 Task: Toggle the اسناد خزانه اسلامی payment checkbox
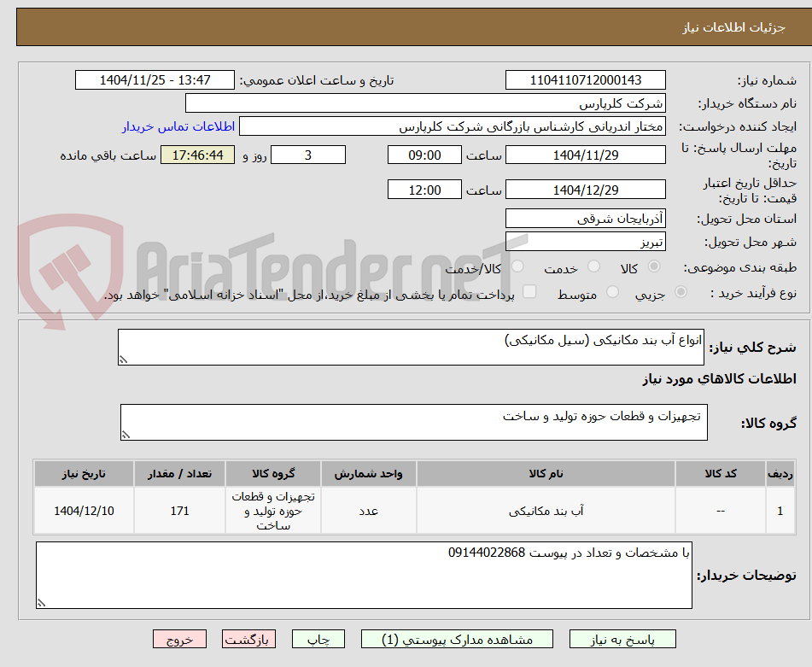coord(529,291)
